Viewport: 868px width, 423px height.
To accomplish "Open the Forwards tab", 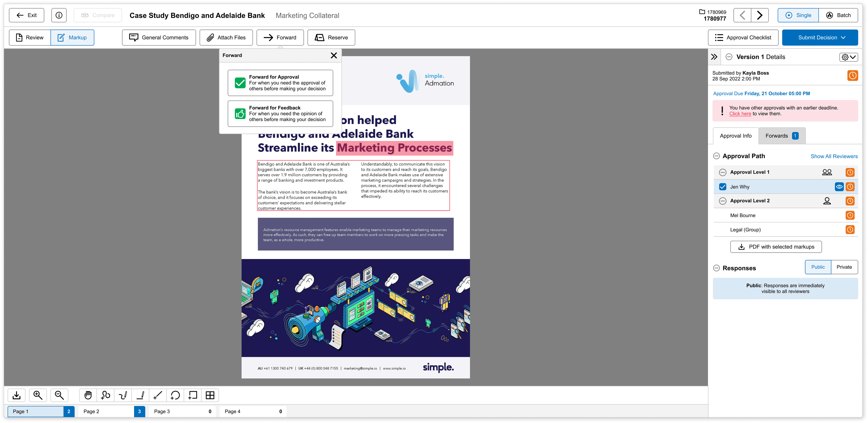I will pos(782,136).
